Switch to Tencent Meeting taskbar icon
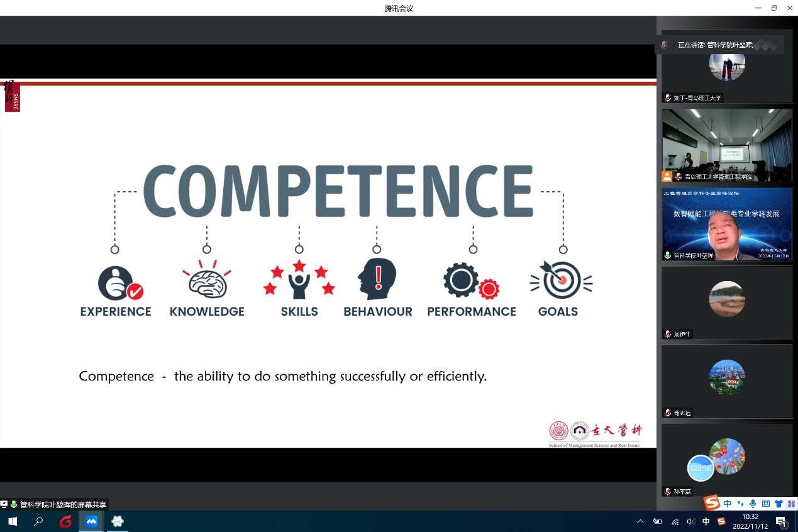This screenshot has width=798, height=532. click(x=91, y=521)
